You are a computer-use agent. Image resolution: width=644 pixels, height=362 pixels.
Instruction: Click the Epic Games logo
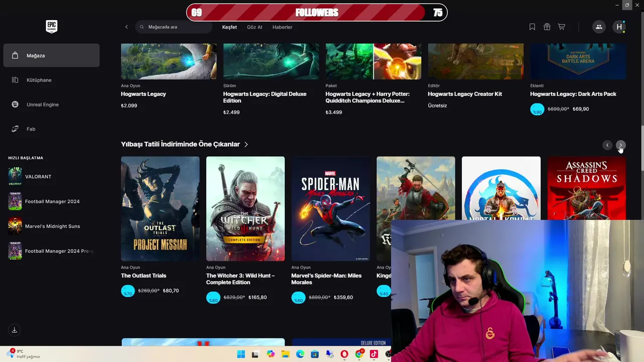(x=51, y=27)
